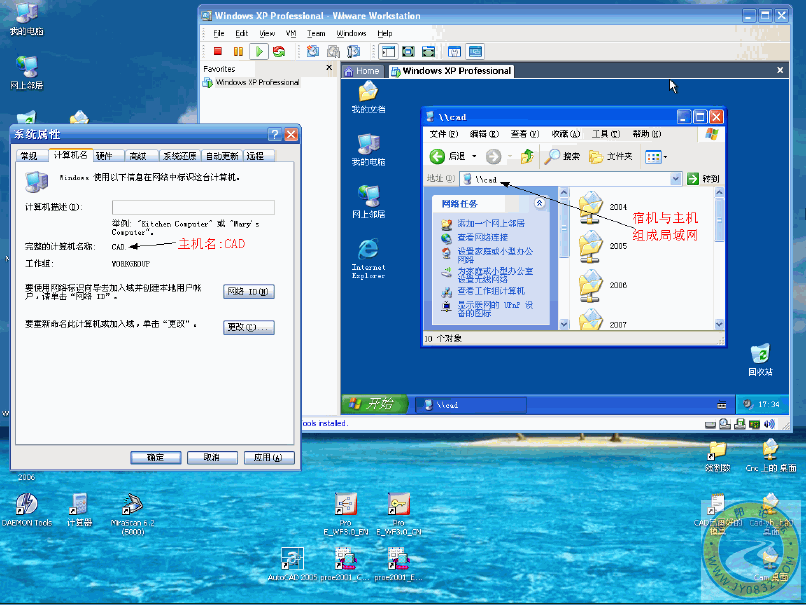Click the 添加一个网上邻居 link
The image size is (806, 605).
tap(491, 223)
